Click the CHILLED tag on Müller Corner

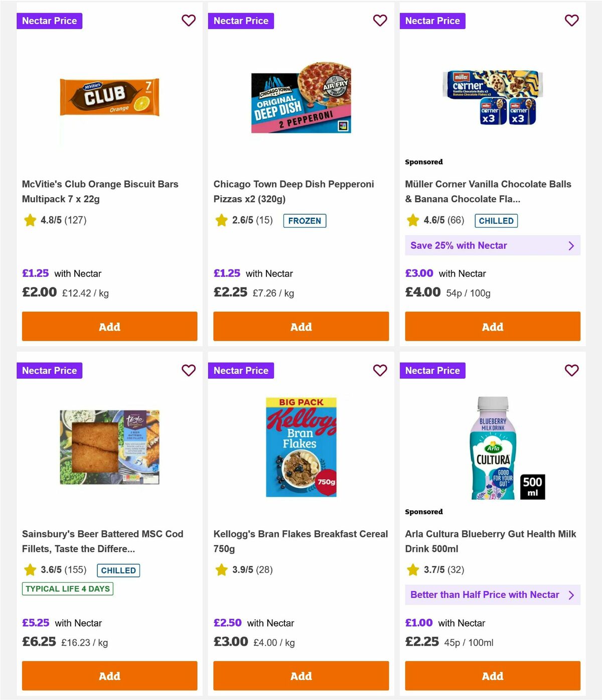[x=496, y=220]
